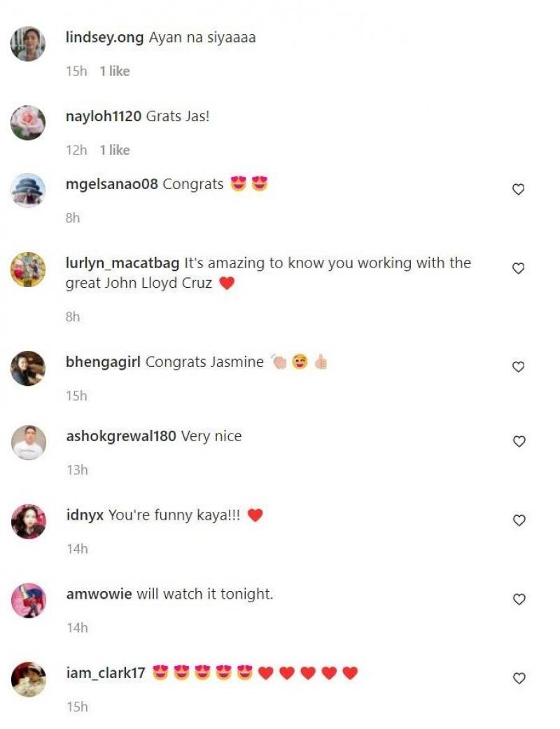Viewport: 560px width, 729px height.
Task: Open nayloh1120 username profile
Action: 104,116
